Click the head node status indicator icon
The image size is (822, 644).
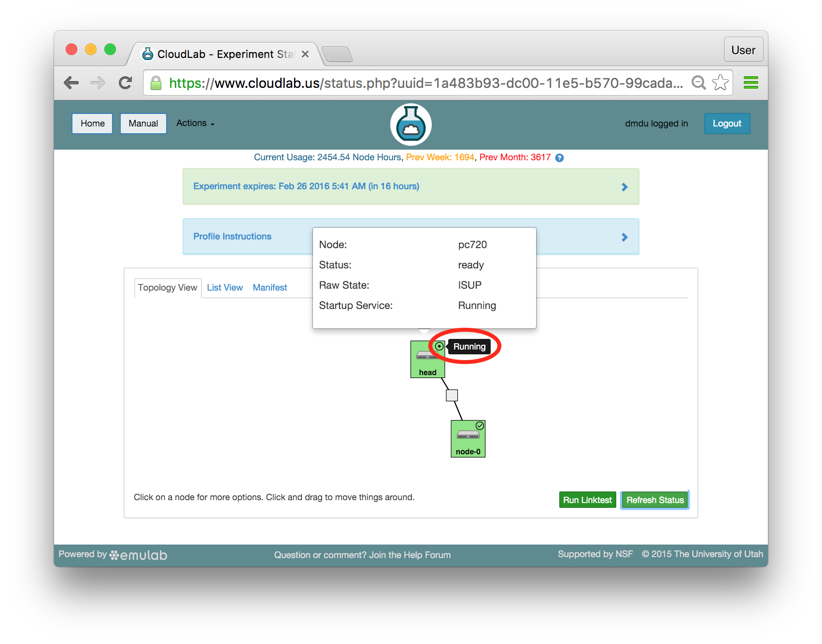[439, 346]
